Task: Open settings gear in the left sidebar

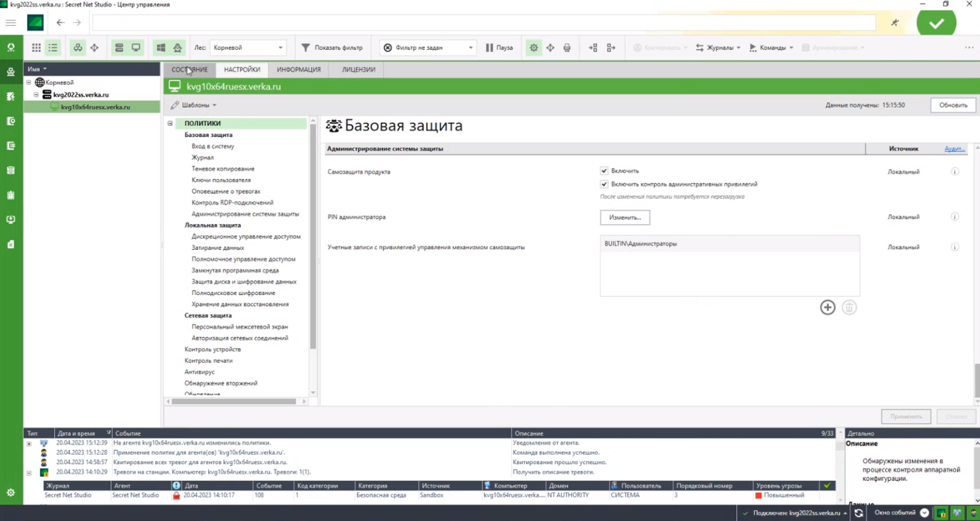Action: [x=11, y=492]
